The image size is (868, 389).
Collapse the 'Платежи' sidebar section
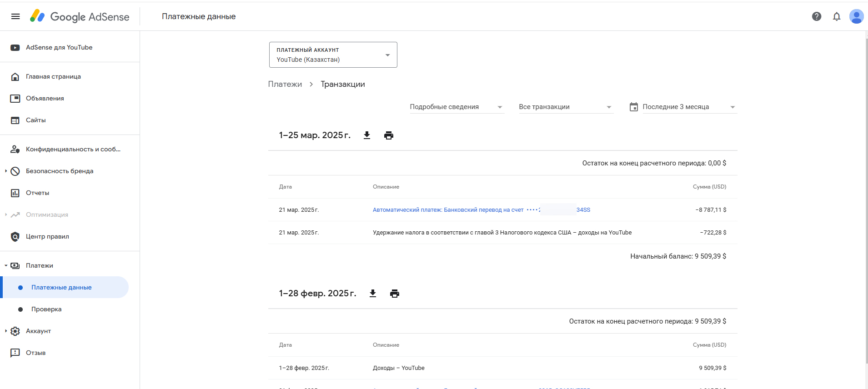click(x=6, y=265)
